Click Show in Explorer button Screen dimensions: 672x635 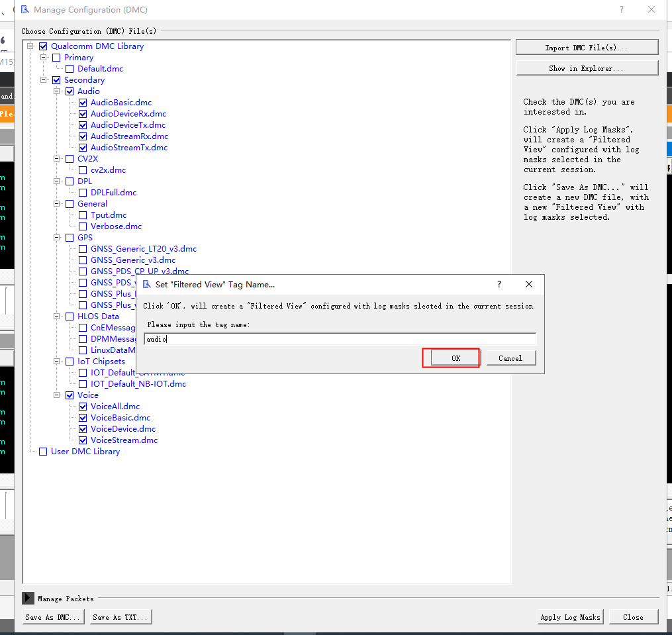pos(587,68)
